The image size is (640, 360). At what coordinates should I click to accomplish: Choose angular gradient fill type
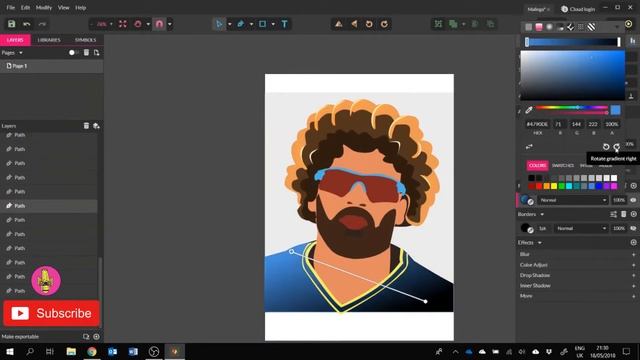point(560,27)
